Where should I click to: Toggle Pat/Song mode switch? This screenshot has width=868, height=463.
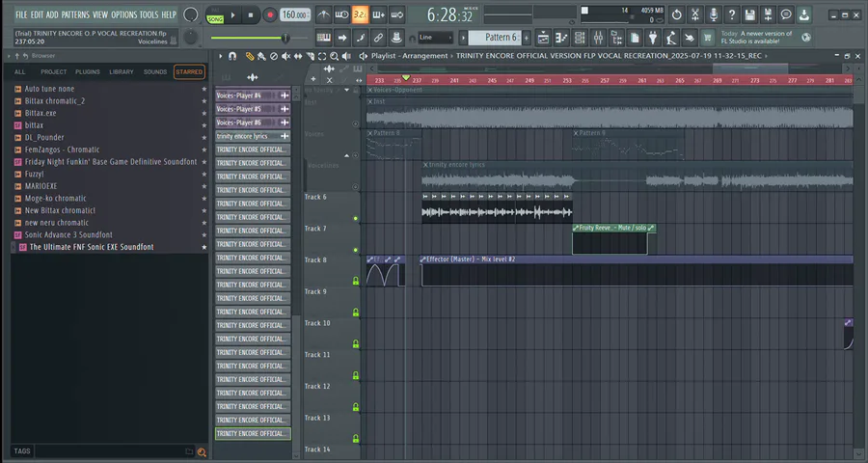[215, 15]
